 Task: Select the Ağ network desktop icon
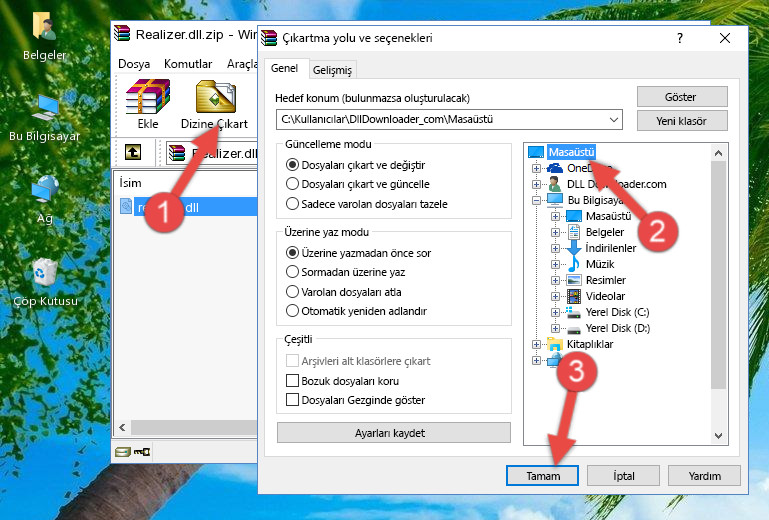(45, 189)
